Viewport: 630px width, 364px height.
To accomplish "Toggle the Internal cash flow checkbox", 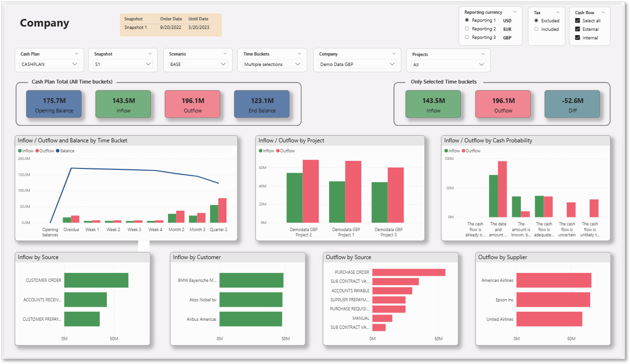I will coord(577,38).
